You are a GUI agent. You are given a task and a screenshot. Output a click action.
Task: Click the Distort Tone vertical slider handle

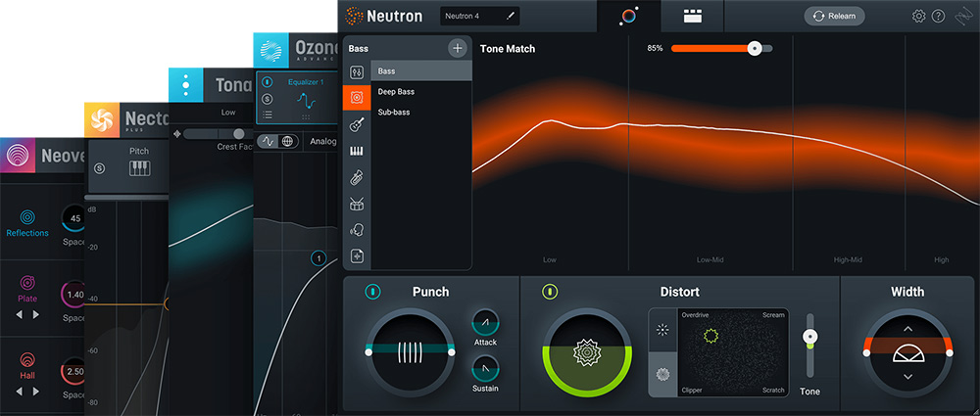[810, 336]
